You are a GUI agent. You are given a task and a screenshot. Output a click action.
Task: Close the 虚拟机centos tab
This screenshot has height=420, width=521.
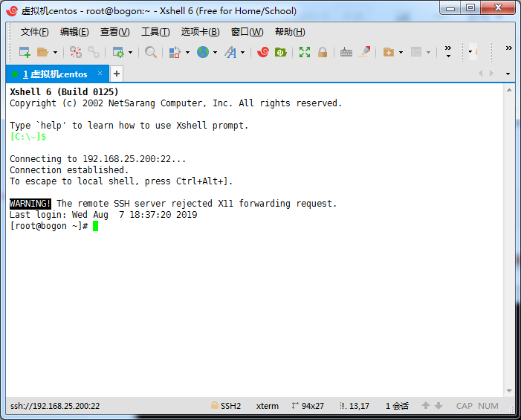100,74
